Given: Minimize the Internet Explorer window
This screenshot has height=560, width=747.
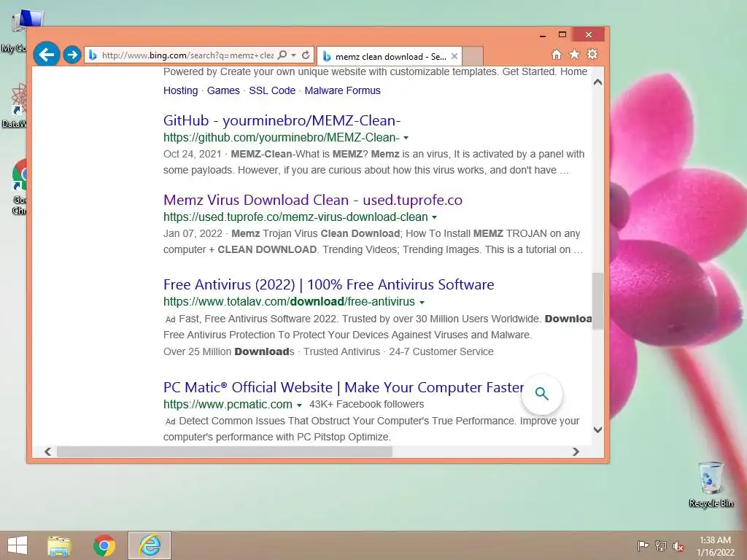Looking at the screenshot, I should [x=542, y=35].
